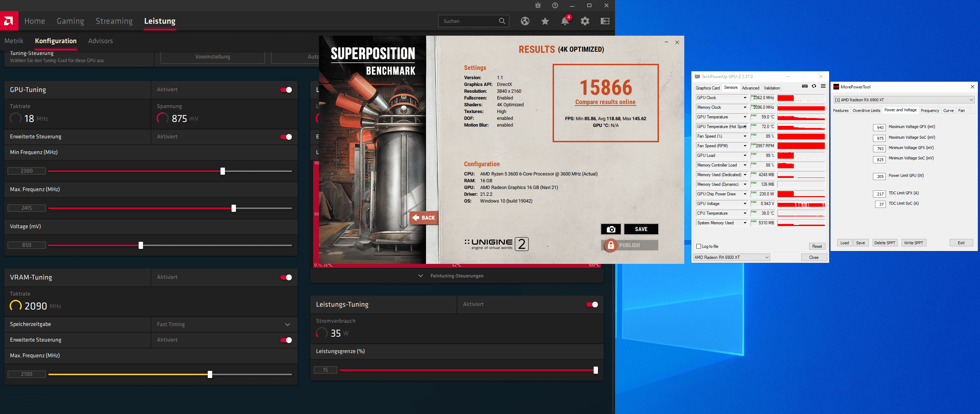Image resolution: width=980 pixels, height=414 pixels.
Task: Click the VRAM Max. Frequenz 2100 field
Action: click(27, 374)
